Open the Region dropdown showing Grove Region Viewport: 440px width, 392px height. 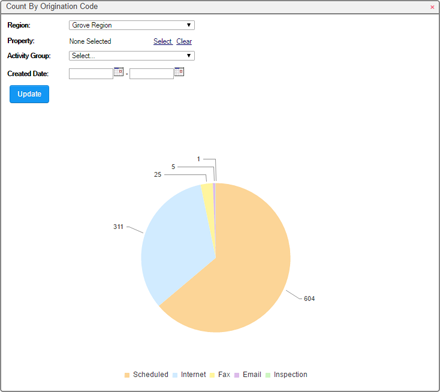pos(132,25)
